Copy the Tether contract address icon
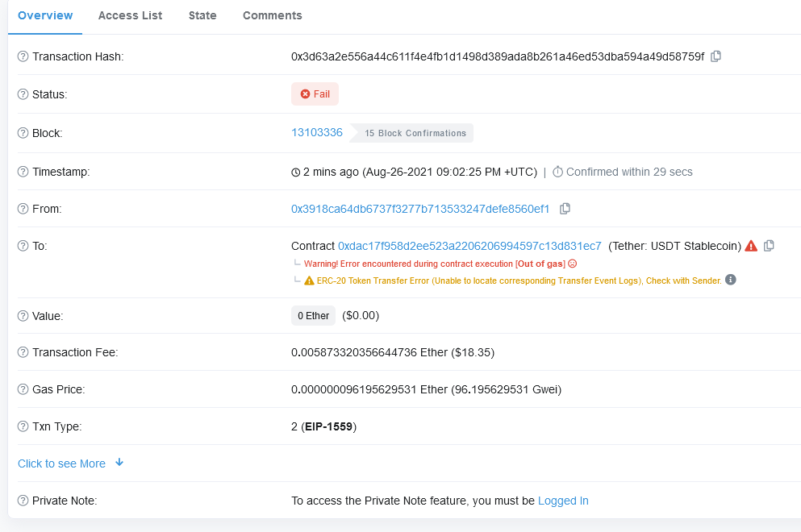The image size is (801, 532). tap(769, 246)
